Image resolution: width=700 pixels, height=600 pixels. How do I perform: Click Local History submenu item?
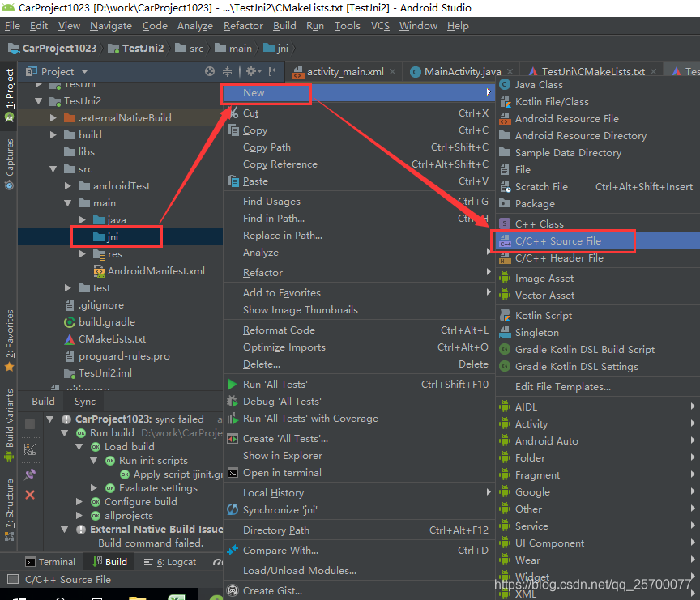click(358, 492)
